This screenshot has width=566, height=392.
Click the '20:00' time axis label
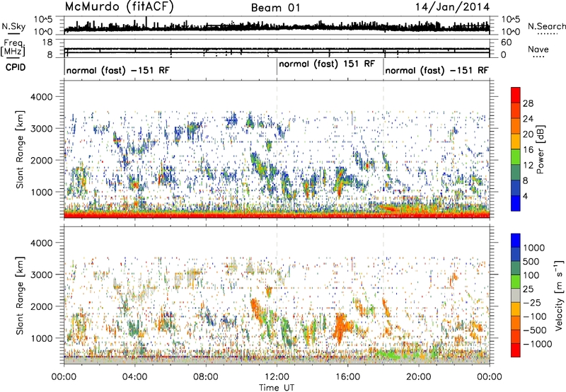click(x=418, y=377)
